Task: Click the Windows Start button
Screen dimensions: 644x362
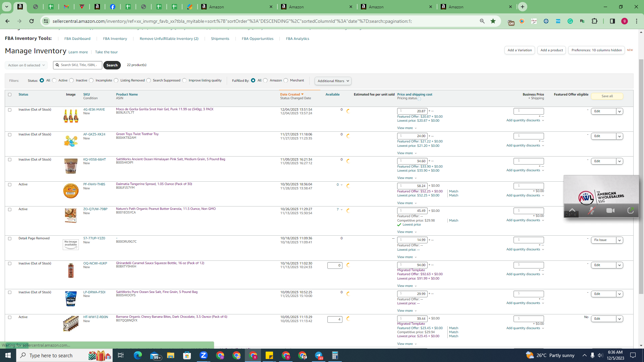Action: click(x=8, y=355)
